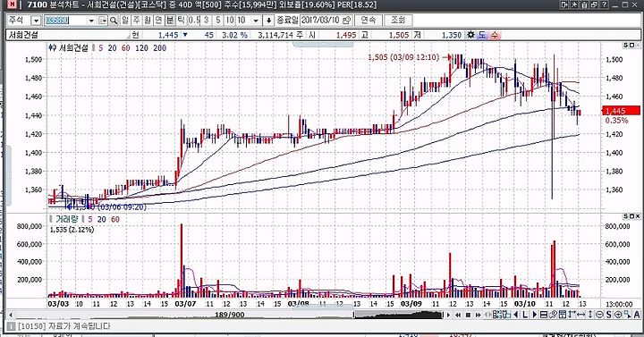Click the stop button in chart replay controls
The image size is (644, 337).
pos(468,315)
